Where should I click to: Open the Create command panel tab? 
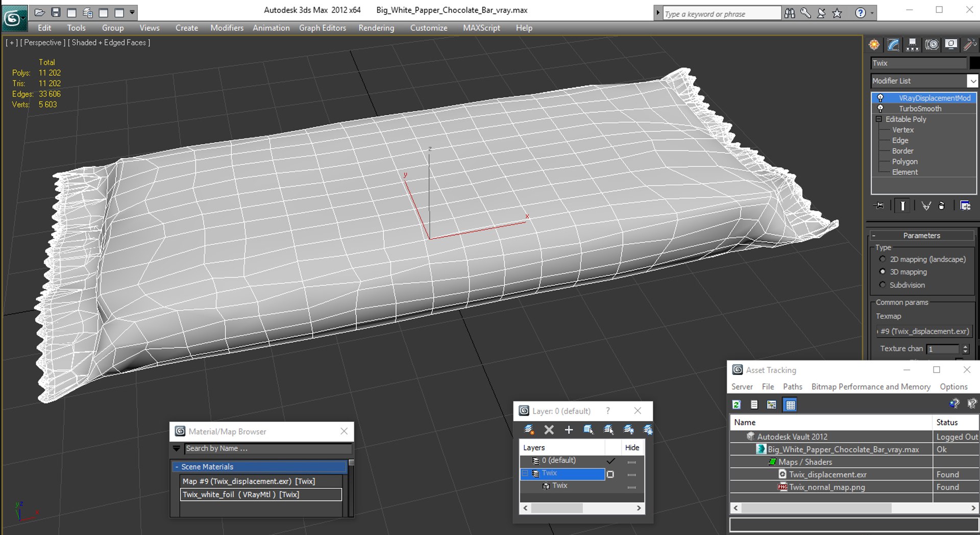[x=874, y=45]
